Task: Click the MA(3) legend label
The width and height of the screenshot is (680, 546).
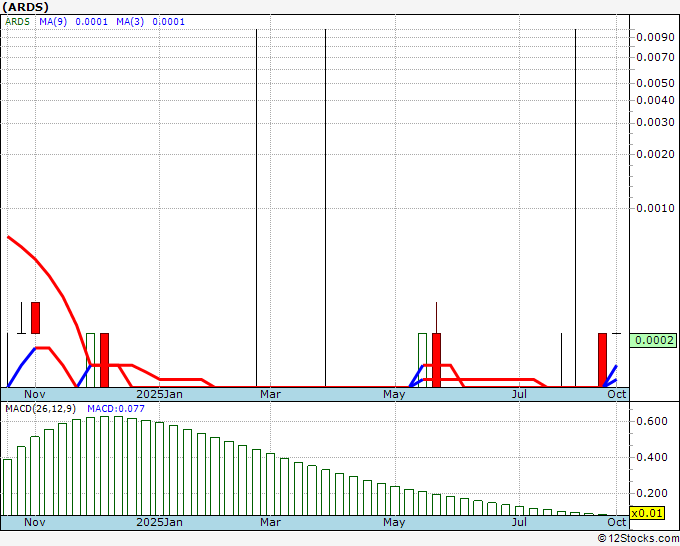Action: coord(144,21)
